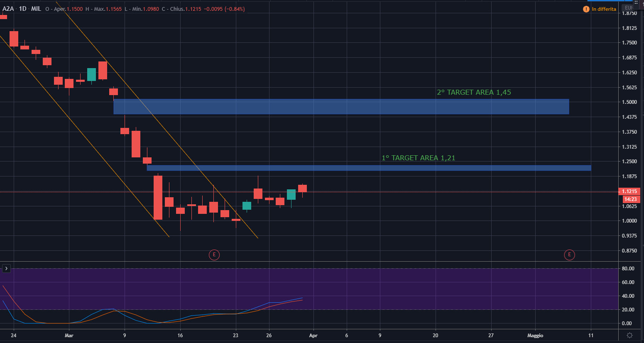
Task: Expand the indicator pane with the arrow button
Action: click(6, 269)
